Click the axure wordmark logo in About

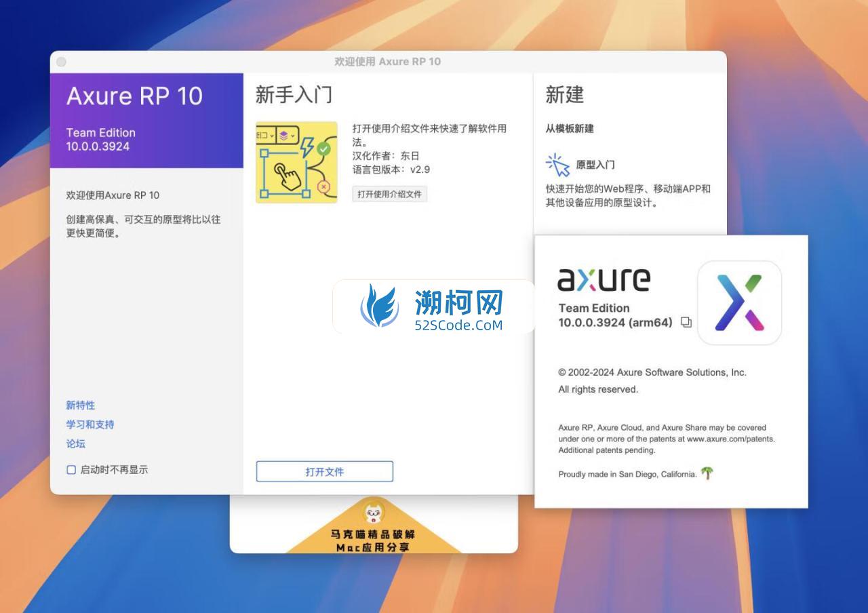pos(604,279)
